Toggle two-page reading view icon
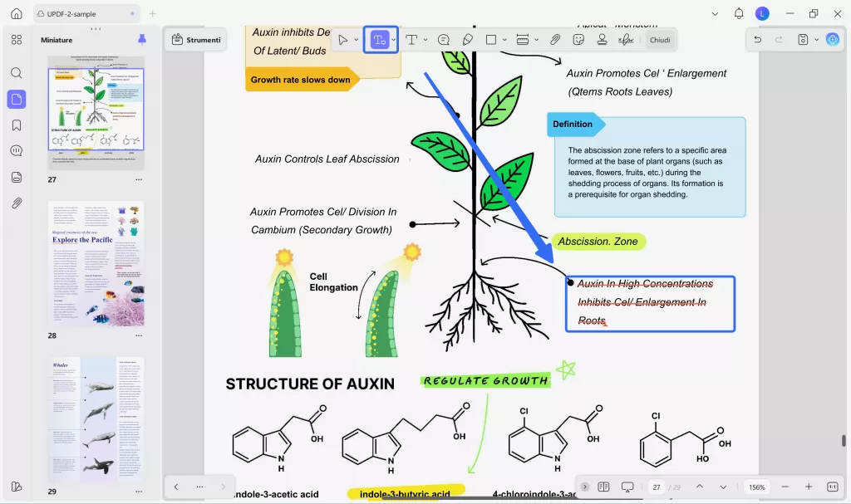This screenshot has width=851, height=504. [x=603, y=487]
